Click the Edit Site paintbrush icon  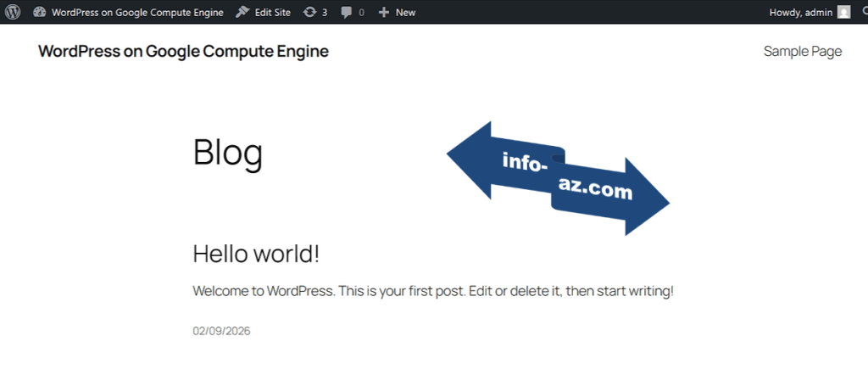pyautogui.click(x=242, y=13)
